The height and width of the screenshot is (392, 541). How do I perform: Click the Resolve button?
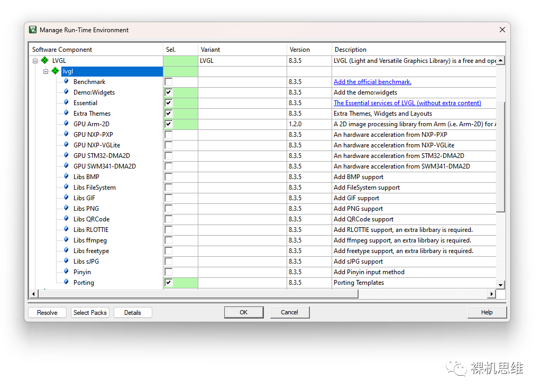point(47,312)
